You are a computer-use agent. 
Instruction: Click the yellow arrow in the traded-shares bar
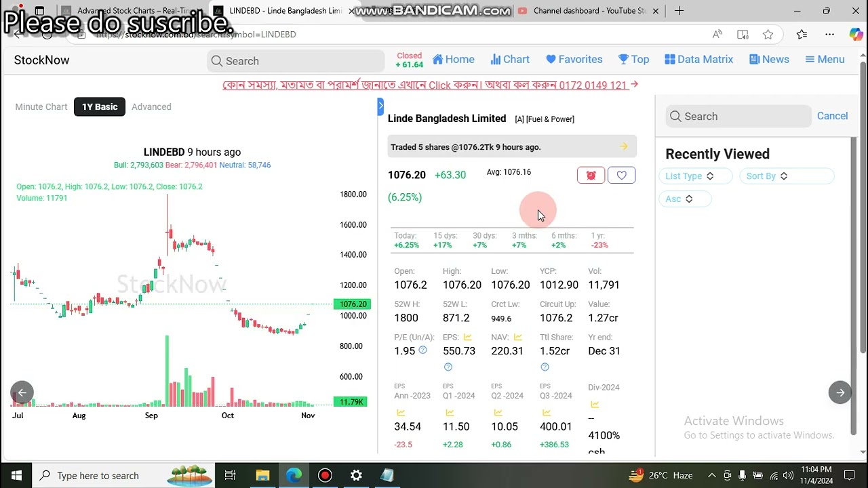624,146
